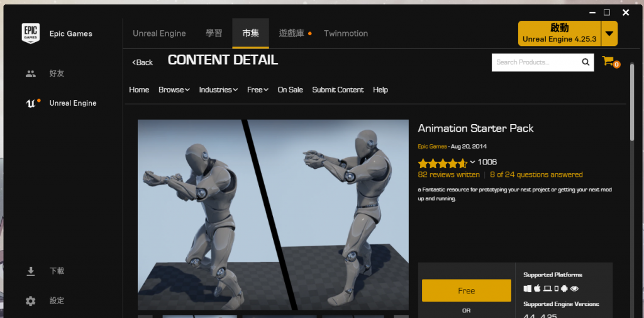Viewport: 644px width, 318px height.
Task: Click the Android platform icon
Action: pos(564,289)
